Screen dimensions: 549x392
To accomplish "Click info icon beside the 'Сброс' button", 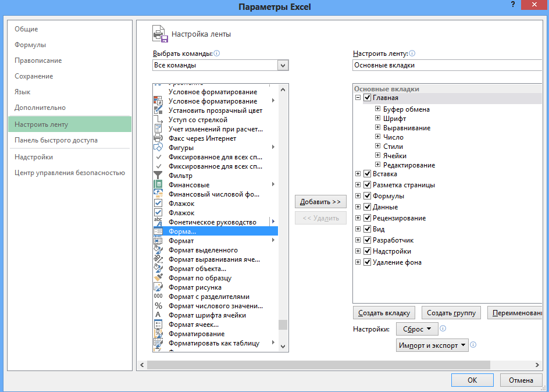I will click(443, 329).
